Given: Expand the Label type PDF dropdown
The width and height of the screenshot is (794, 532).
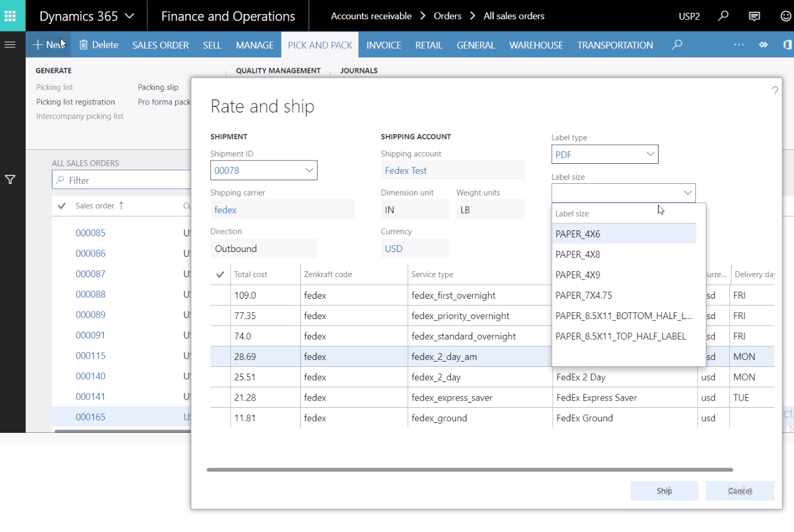Looking at the screenshot, I should (x=650, y=154).
